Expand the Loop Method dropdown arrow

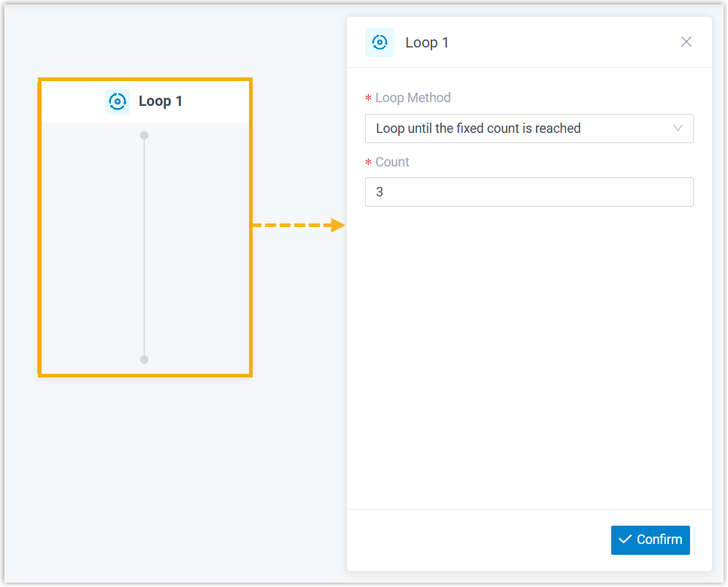[x=678, y=128]
